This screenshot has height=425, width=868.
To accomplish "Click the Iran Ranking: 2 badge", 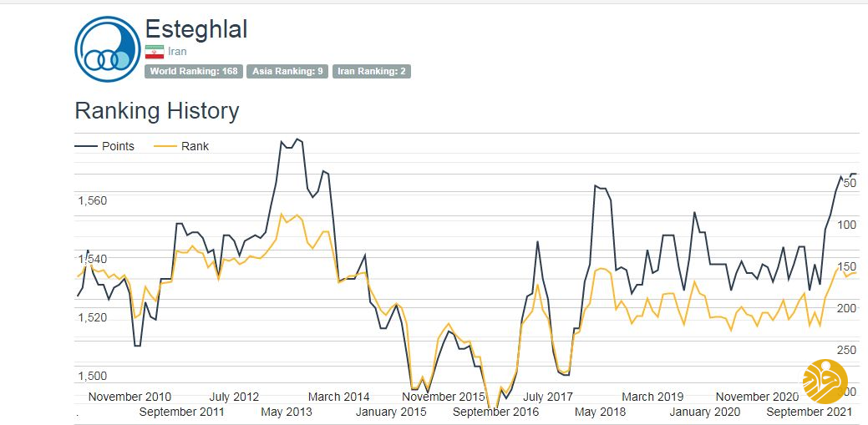I will pos(372,71).
